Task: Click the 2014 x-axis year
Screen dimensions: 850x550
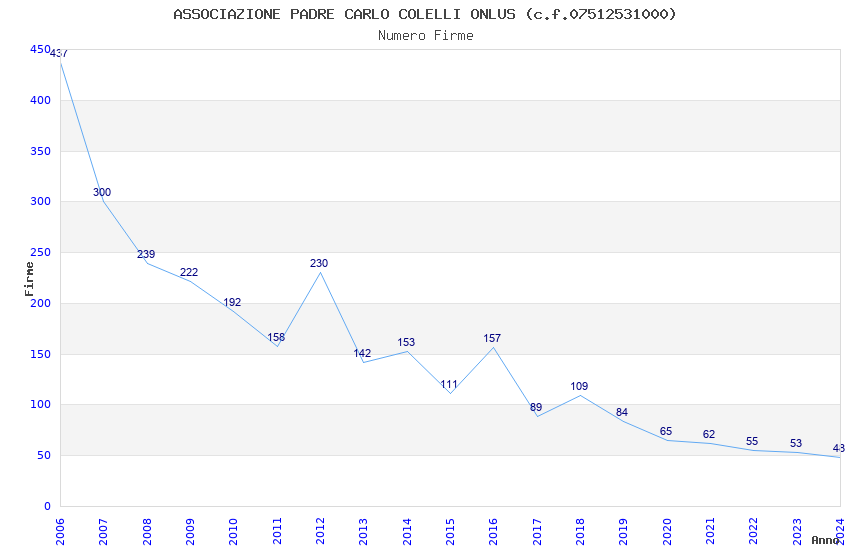Action: pos(407,532)
